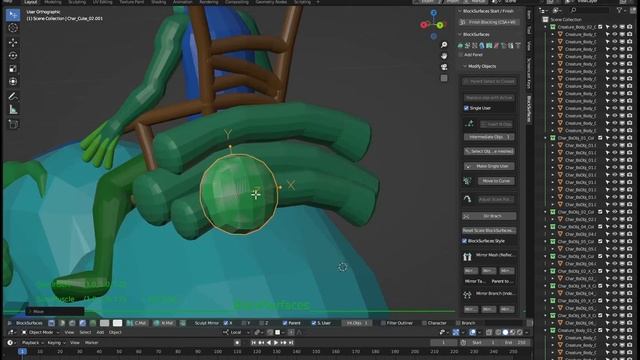Select the Scale tool

click(13, 69)
